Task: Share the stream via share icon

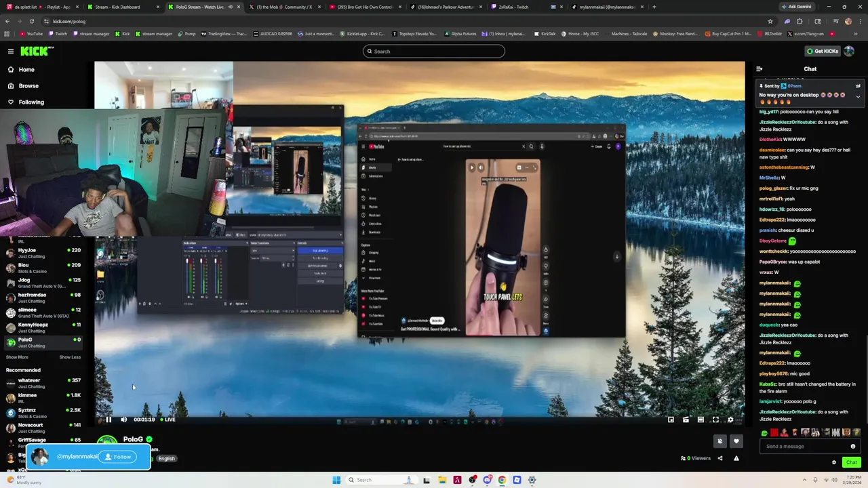Action: (720, 458)
